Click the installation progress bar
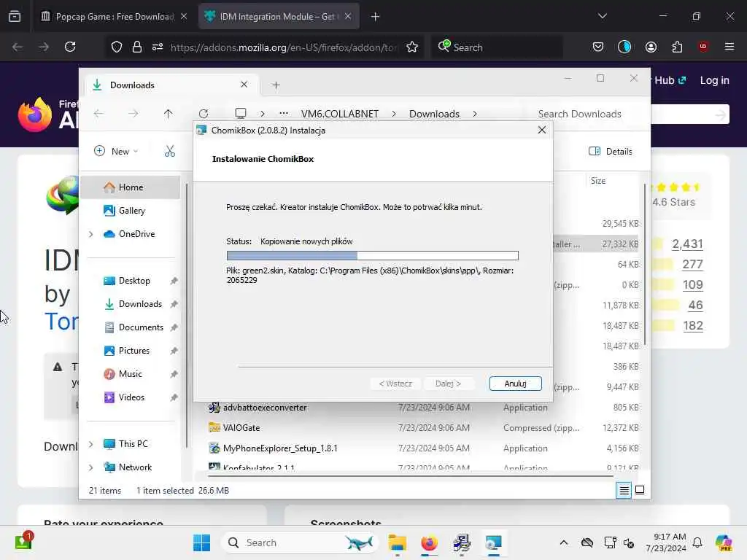The height and width of the screenshot is (560, 747). [372, 256]
